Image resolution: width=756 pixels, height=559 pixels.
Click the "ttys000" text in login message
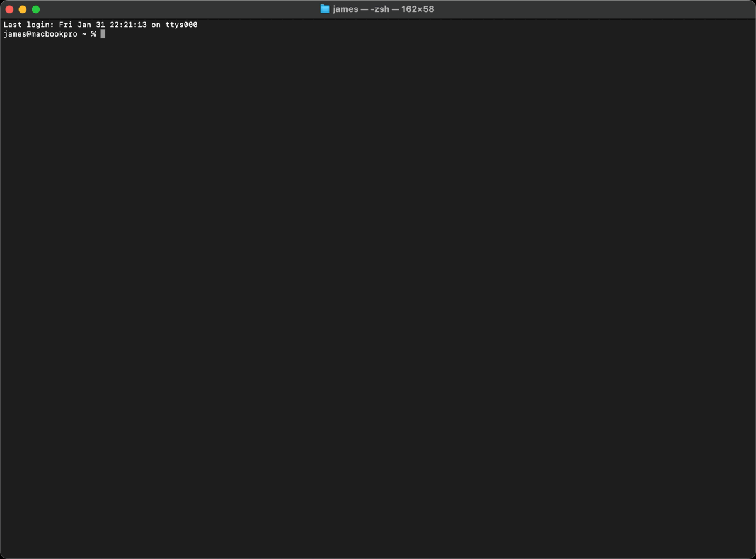[181, 25]
